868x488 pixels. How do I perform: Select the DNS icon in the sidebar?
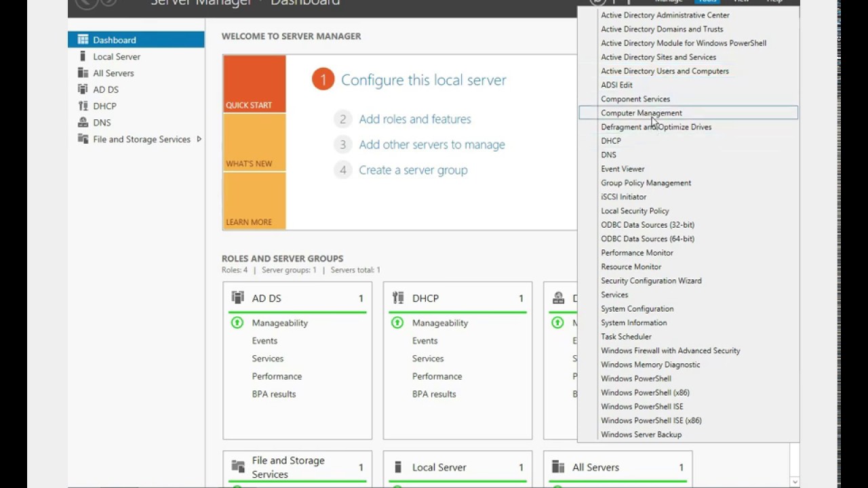pyautogui.click(x=83, y=123)
